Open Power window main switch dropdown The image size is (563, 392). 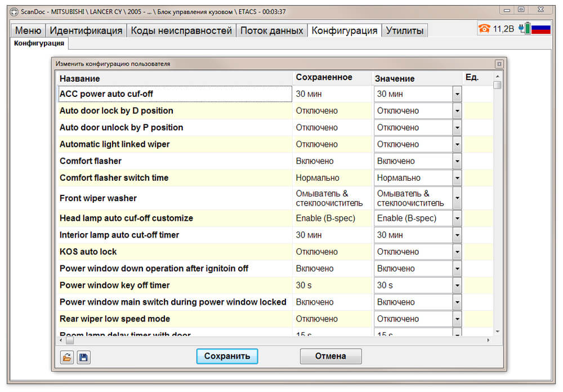457,302
